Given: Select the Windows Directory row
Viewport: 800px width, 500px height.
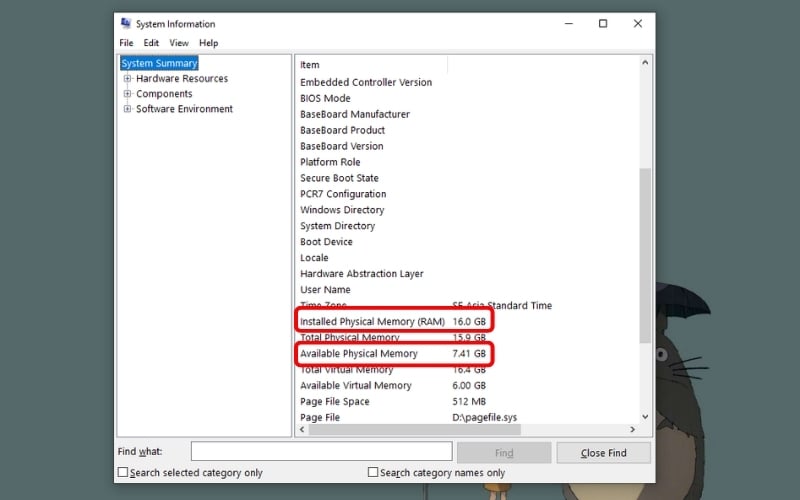Looking at the screenshot, I should (467, 210).
